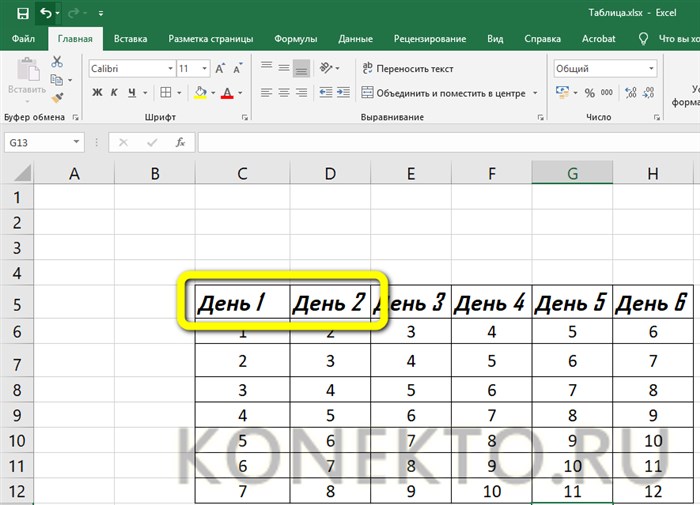Apply percent style

[x=589, y=93]
